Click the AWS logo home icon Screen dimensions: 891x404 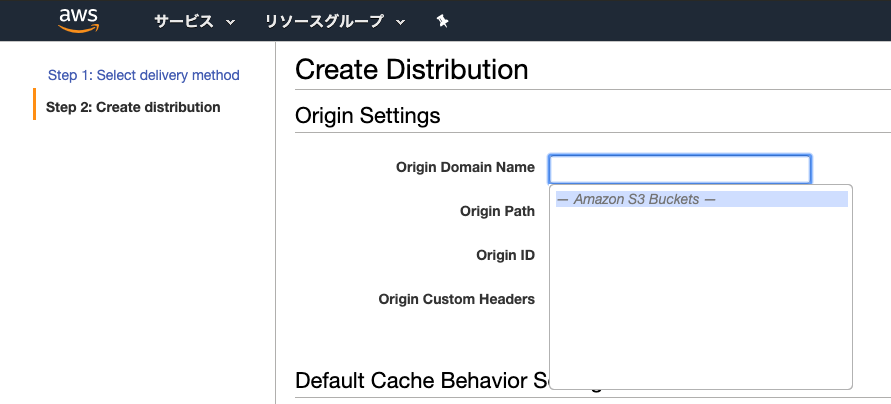click(x=77, y=20)
